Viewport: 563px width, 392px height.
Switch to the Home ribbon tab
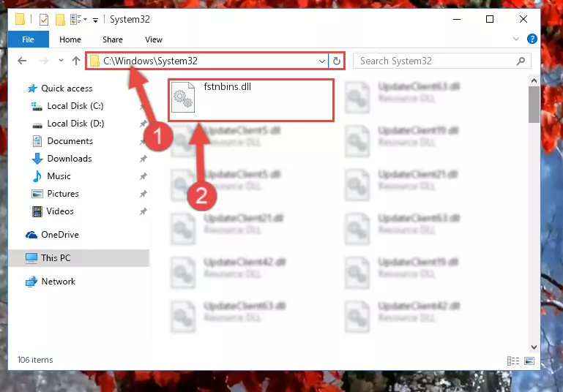pyautogui.click(x=70, y=39)
